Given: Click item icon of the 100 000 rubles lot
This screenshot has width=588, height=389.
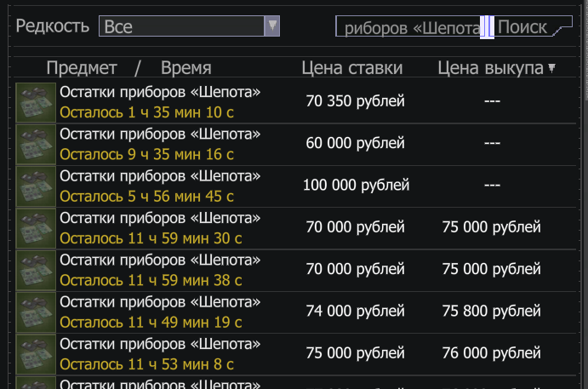Looking at the screenshot, I should [36, 186].
